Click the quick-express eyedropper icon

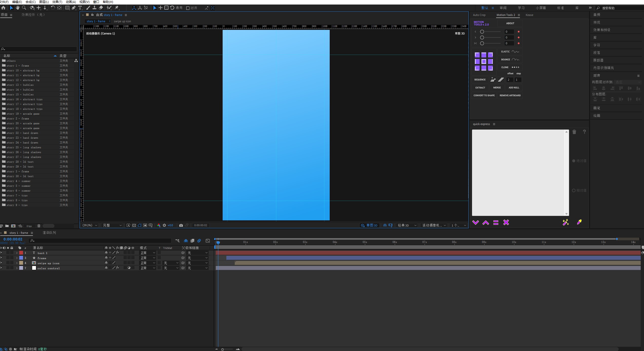(579, 222)
